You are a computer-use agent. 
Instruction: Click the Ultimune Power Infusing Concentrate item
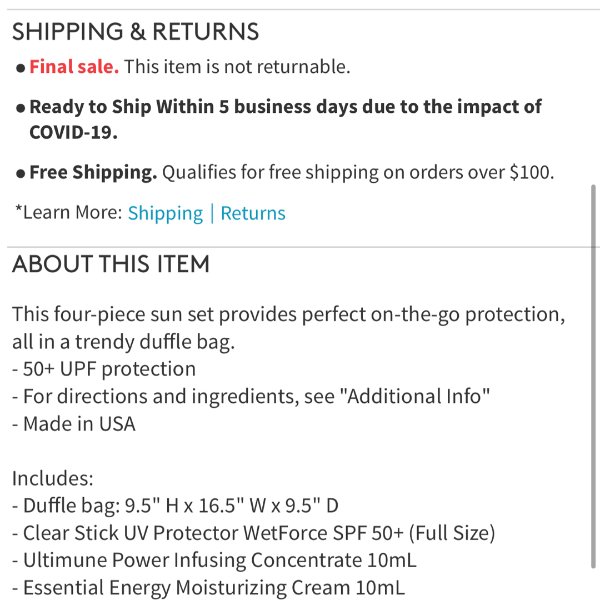214,560
